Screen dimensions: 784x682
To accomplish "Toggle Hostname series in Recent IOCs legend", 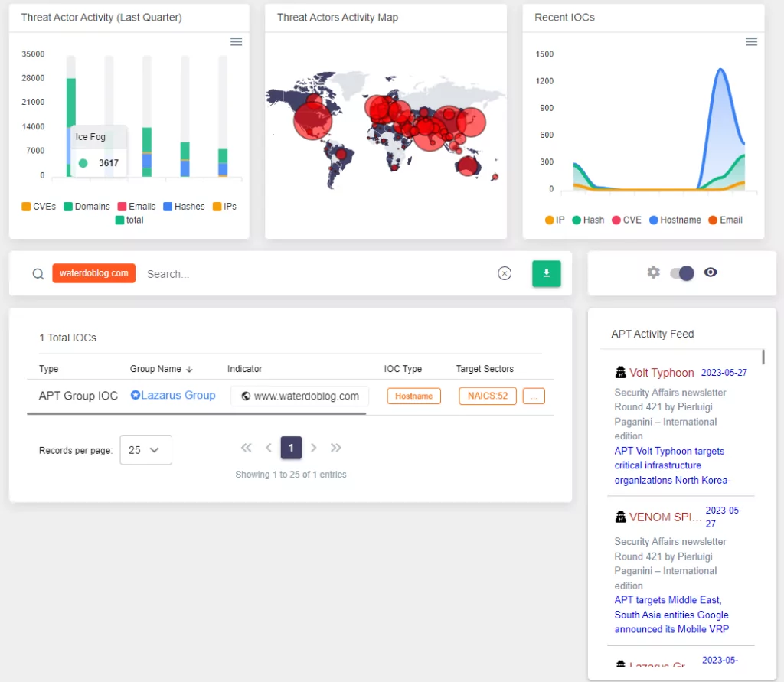I will pos(675,220).
